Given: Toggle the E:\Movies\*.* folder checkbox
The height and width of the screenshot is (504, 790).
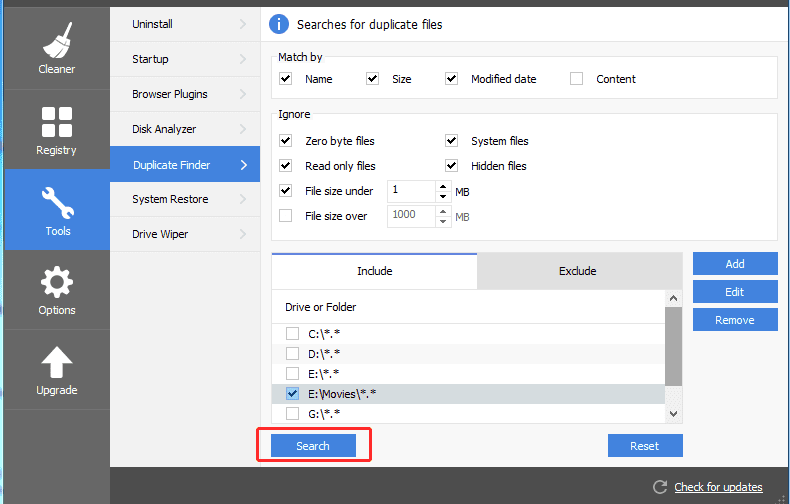Looking at the screenshot, I should point(292,394).
